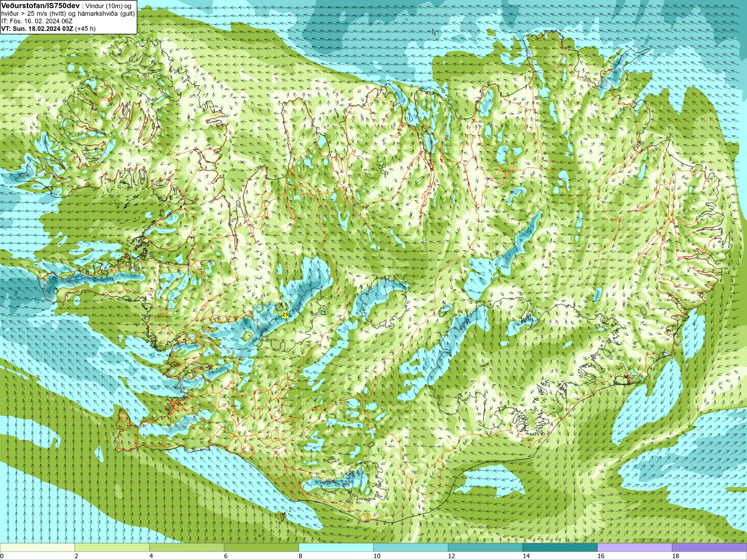Click the IT: Fös. 16. 02. 2024 06Z line
747x560 pixels.
tap(37, 21)
